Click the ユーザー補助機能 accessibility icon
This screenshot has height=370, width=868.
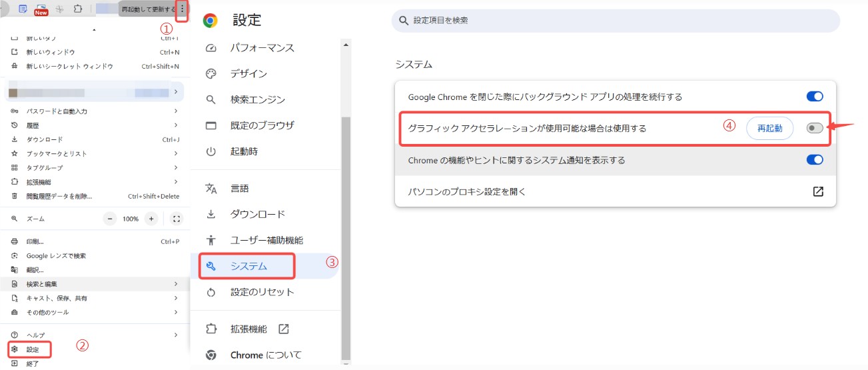tap(211, 240)
